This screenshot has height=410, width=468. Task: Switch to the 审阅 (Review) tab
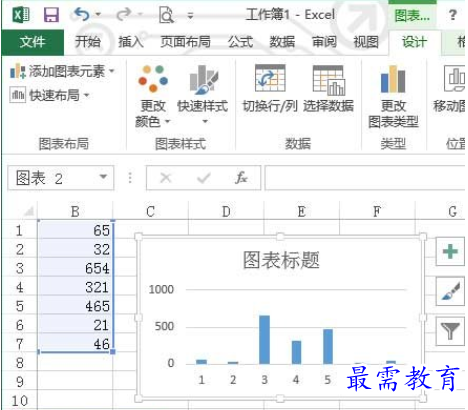(324, 42)
